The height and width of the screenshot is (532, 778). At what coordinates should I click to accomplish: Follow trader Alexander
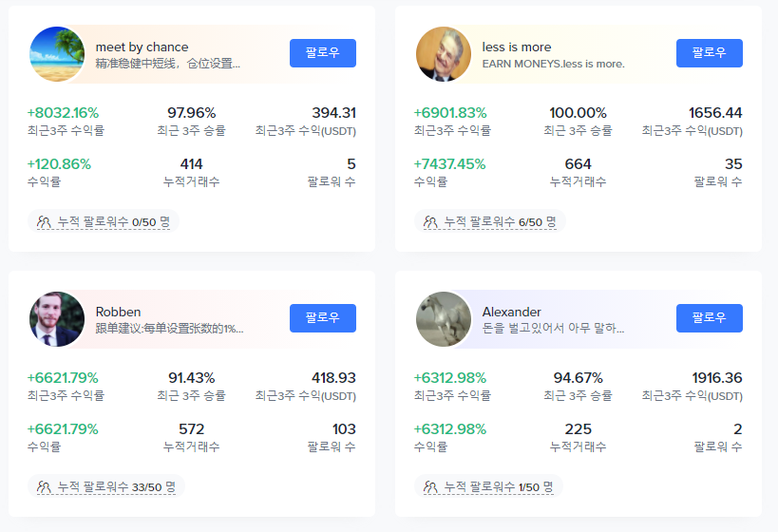coord(709,318)
